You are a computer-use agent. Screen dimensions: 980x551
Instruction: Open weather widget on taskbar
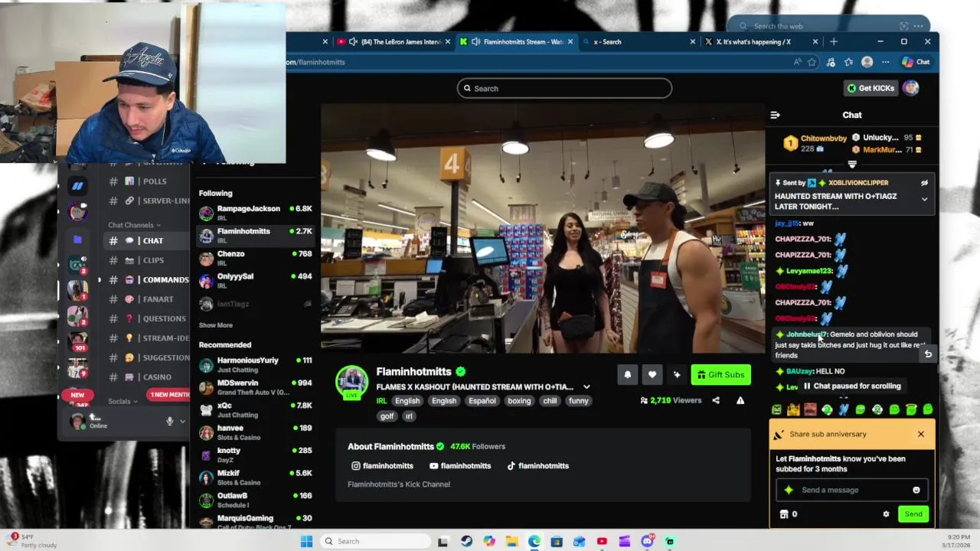click(x=31, y=541)
